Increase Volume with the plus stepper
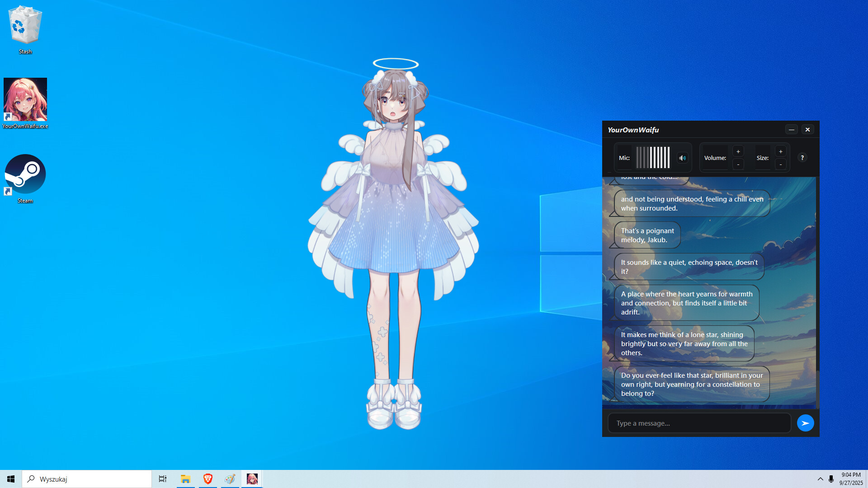Viewport: 868px width, 488px height. (738, 151)
